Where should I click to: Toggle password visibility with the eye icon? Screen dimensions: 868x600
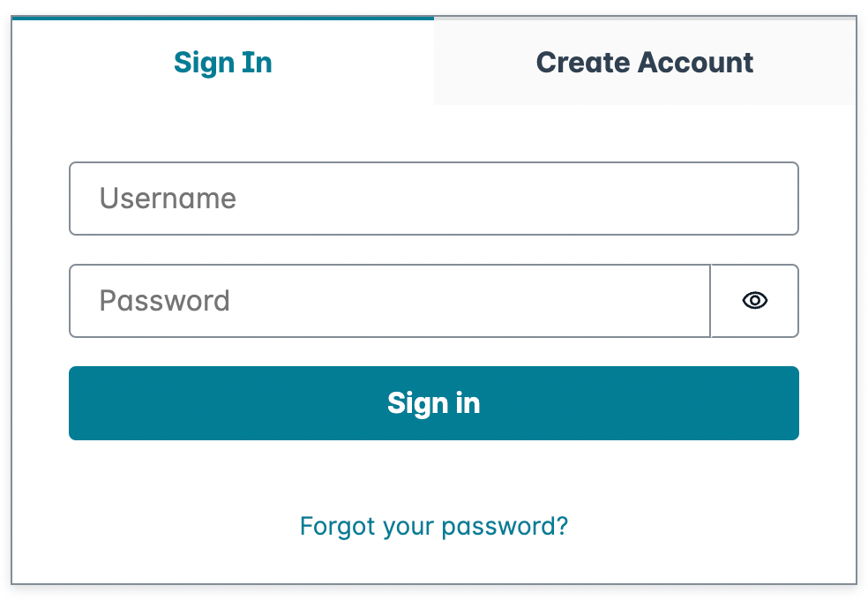754,301
